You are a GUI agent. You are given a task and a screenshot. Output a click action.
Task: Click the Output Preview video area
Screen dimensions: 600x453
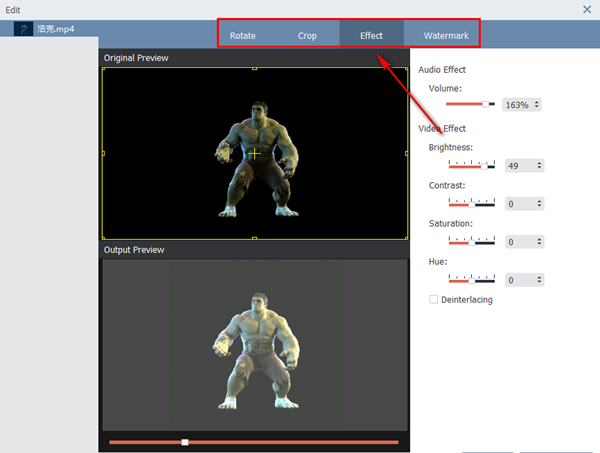point(255,345)
